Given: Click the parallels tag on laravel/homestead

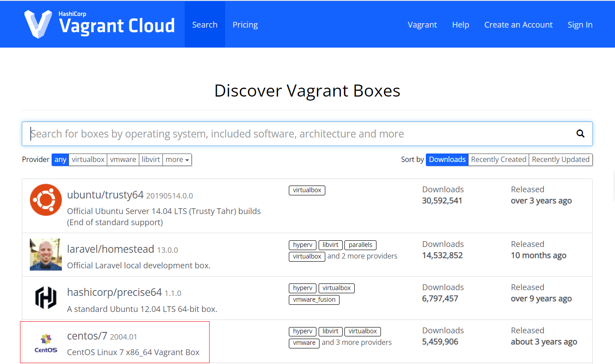Looking at the screenshot, I should (360, 245).
